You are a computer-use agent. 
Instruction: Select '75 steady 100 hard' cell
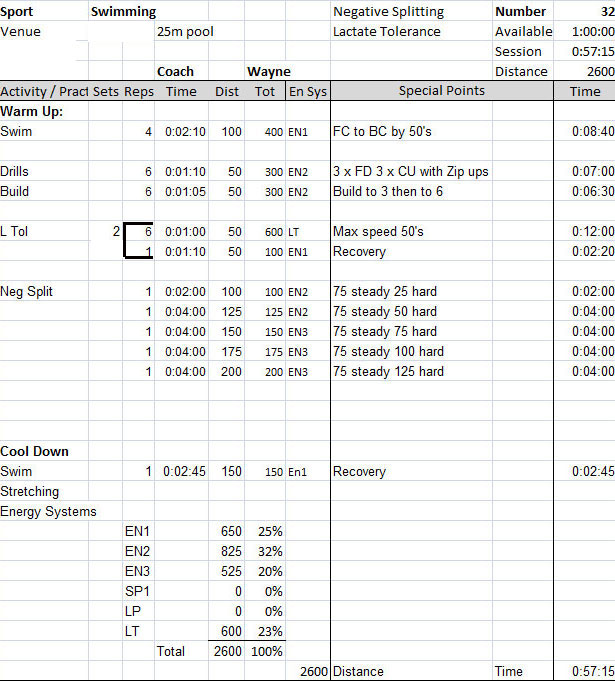click(x=388, y=351)
